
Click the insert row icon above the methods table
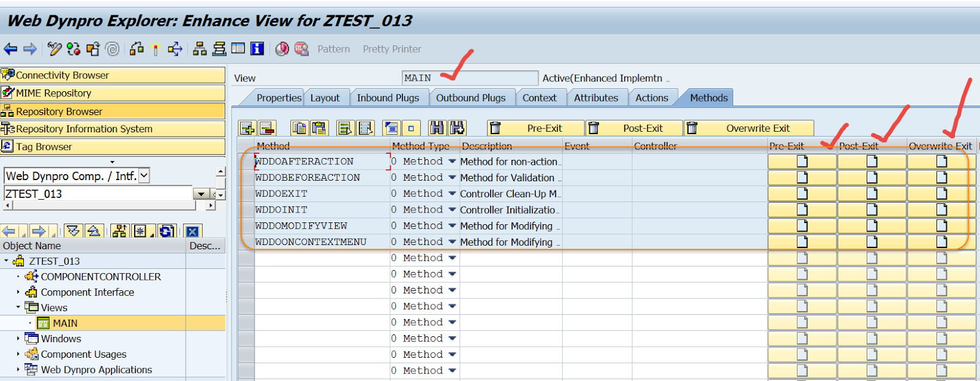coord(247,128)
